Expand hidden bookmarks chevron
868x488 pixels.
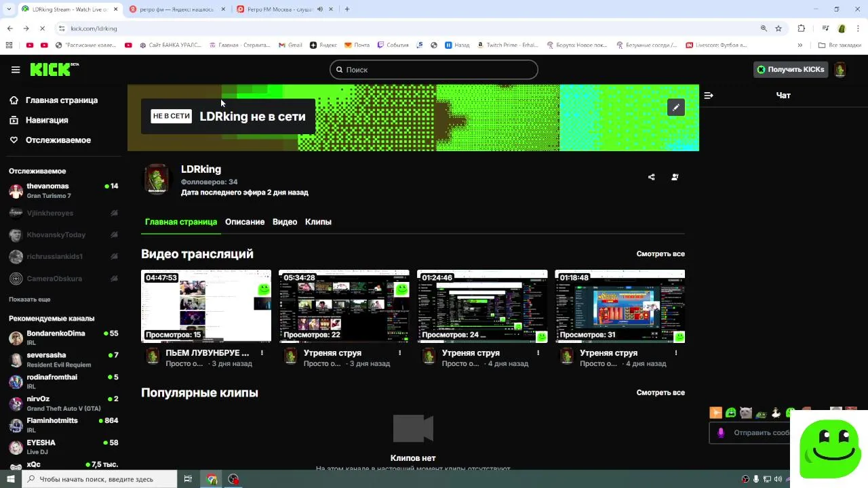pos(800,45)
